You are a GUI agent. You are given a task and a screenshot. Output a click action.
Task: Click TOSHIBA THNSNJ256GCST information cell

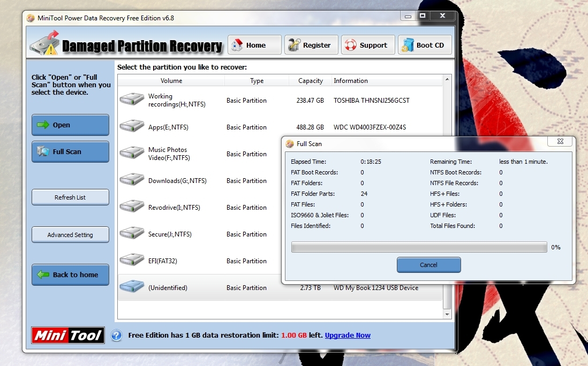tap(372, 101)
